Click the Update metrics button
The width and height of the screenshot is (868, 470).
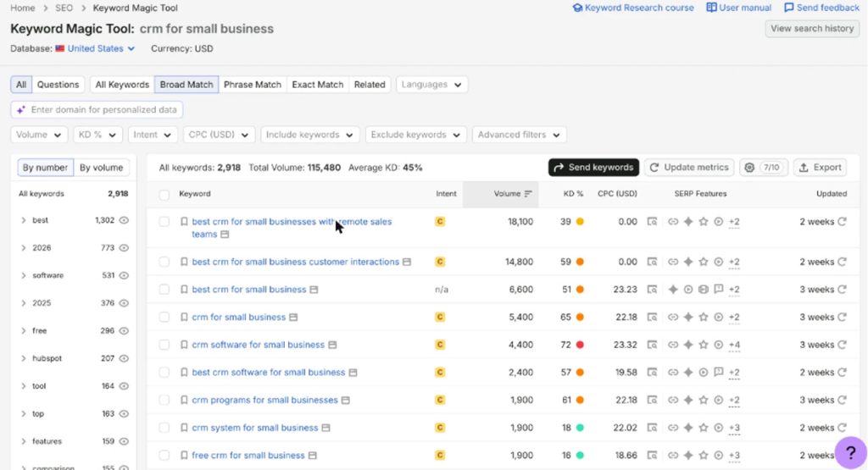tap(689, 167)
